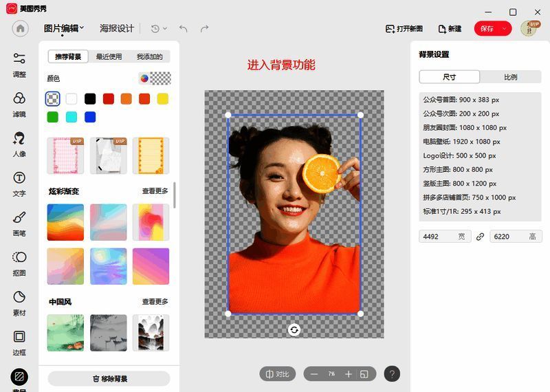
Task: Choose the green color swatch
Action: (53, 117)
